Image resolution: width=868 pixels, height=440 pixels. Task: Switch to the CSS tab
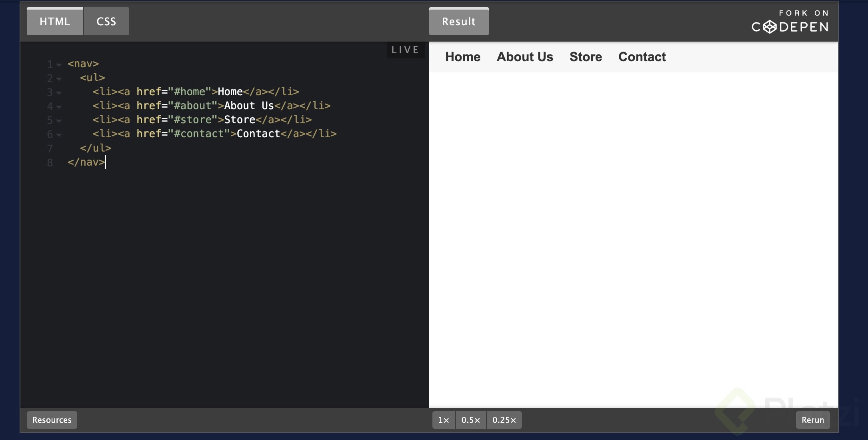pos(106,21)
